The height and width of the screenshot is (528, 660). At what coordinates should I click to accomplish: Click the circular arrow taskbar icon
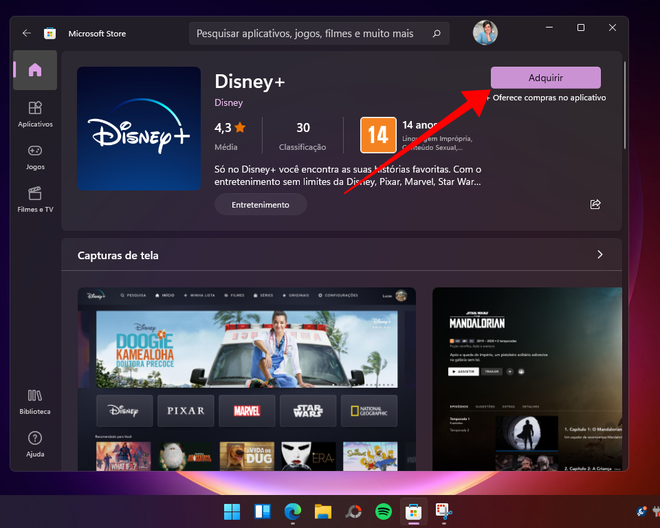tap(353, 512)
